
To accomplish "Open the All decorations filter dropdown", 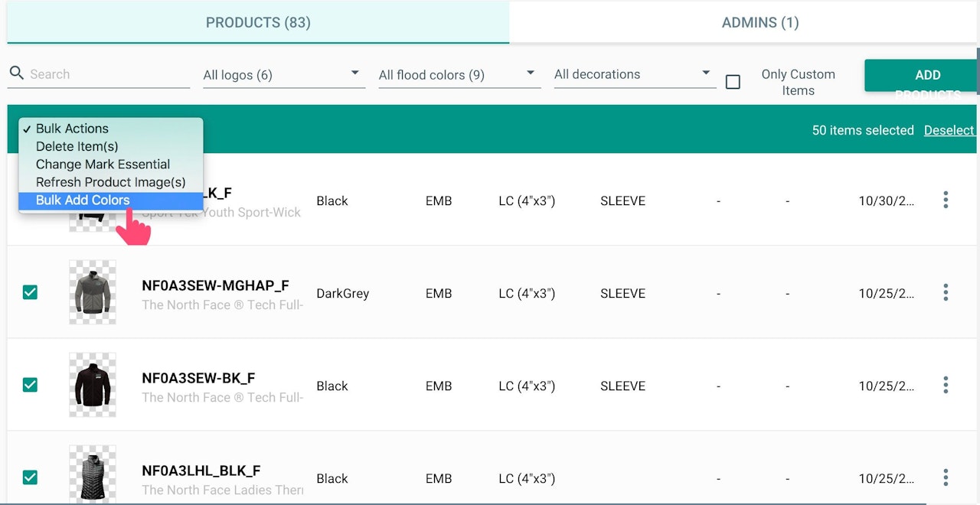I will click(x=635, y=74).
